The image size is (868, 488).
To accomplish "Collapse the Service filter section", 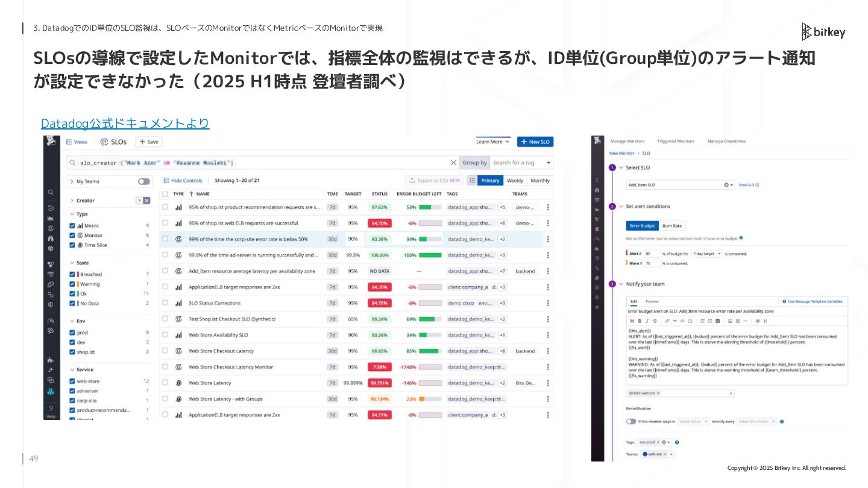I will (x=72, y=370).
